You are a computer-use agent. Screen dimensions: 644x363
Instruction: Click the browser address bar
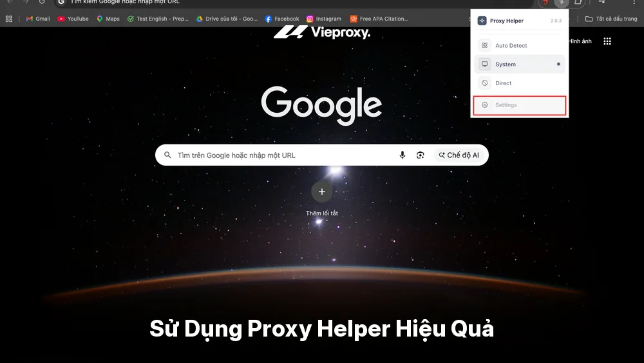(x=294, y=3)
